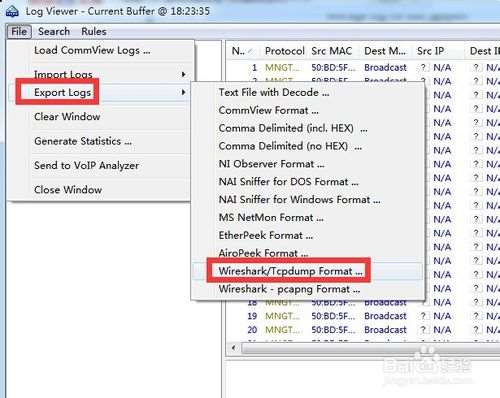The width and height of the screenshot is (500, 398).
Task: Export in MS NetMon Format
Action: click(x=271, y=218)
